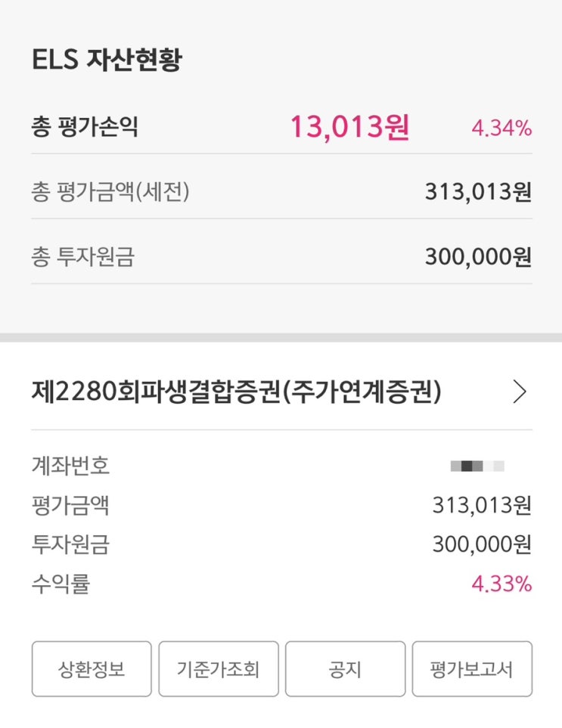
Task: Open the 제2280회파생결합증권(주가연계증권) product title
Action: tap(237, 392)
